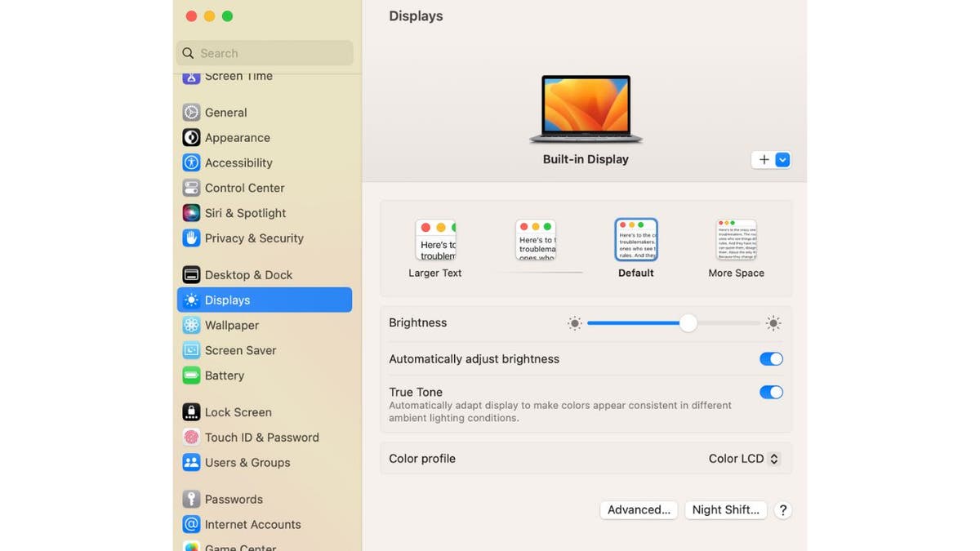The width and height of the screenshot is (980, 551).
Task: Click the Users & Groups icon
Action: (x=191, y=463)
